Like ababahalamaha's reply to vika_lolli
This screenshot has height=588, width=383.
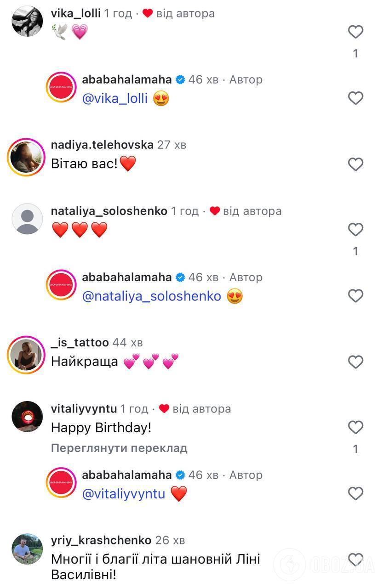pyautogui.click(x=355, y=98)
